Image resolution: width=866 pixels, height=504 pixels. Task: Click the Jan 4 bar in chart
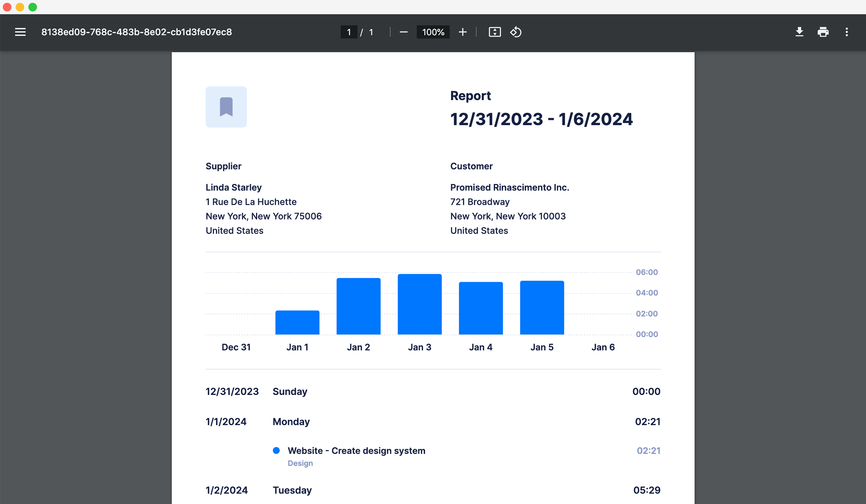(x=481, y=308)
